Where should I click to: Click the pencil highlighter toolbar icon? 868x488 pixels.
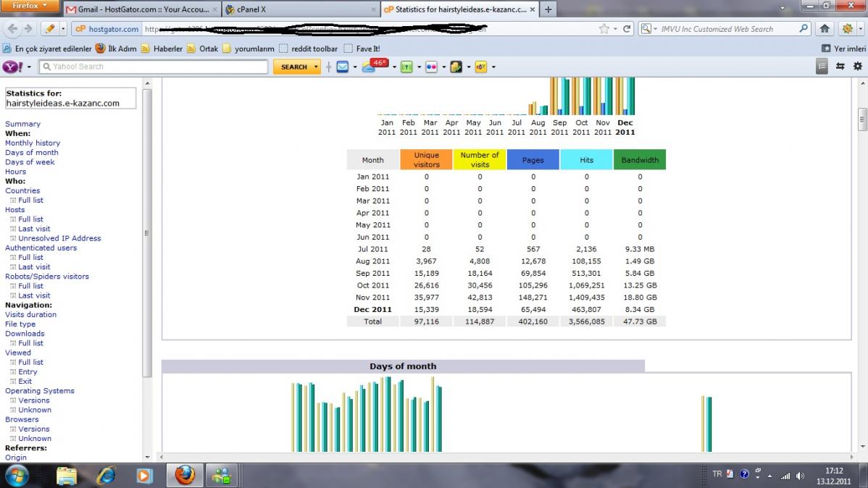click(51, 29)
